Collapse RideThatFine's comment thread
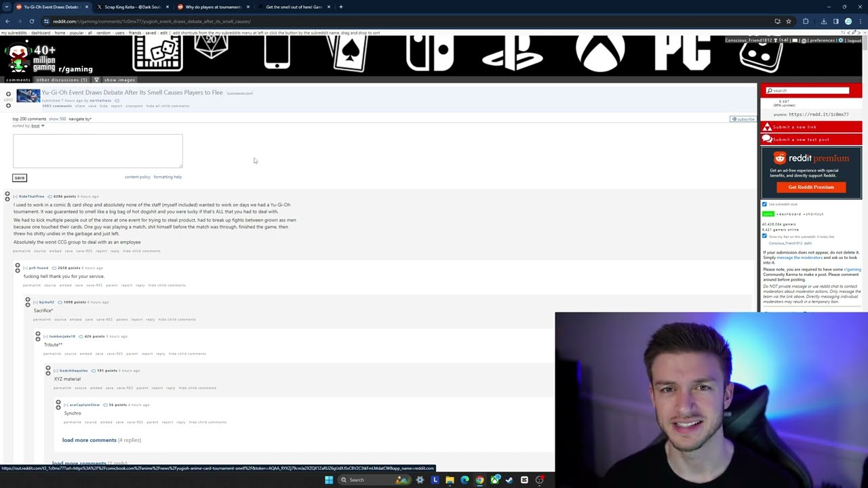The image size is (868, 488). click(16, 197)
